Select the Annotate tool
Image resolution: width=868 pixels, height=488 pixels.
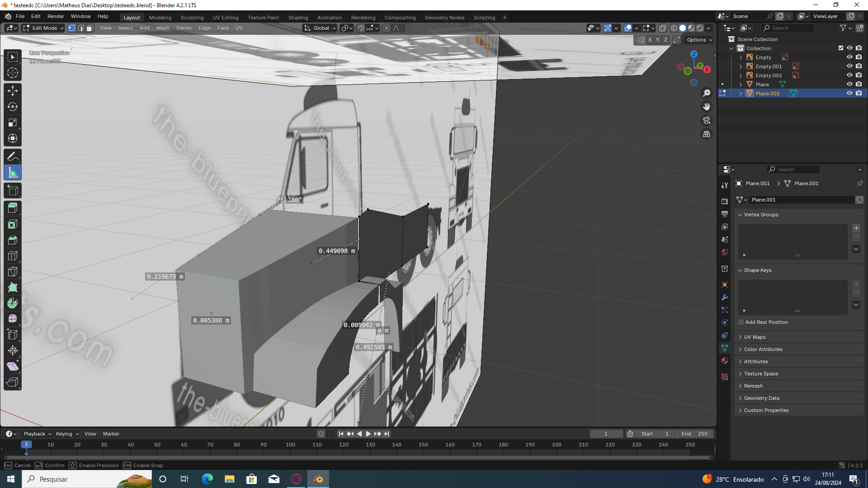13,157
